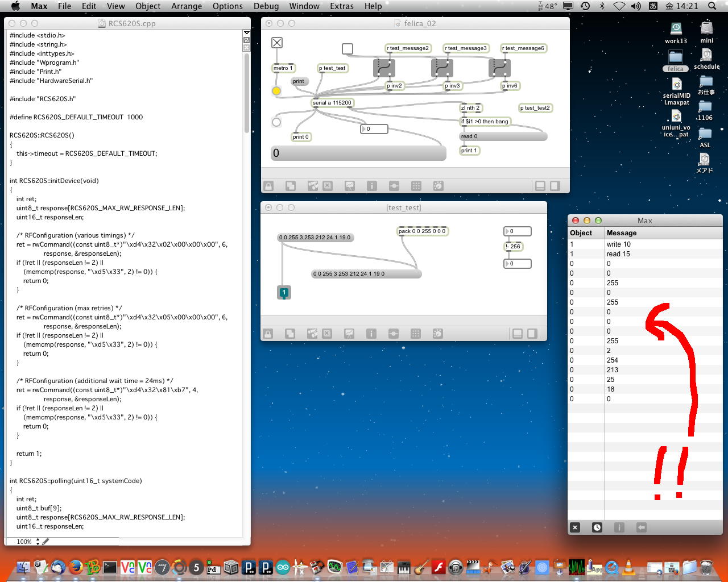The image size is (728, 582).
Task: Open the inspector icon in felica_02 toolbar
Action: pos(371,186)
